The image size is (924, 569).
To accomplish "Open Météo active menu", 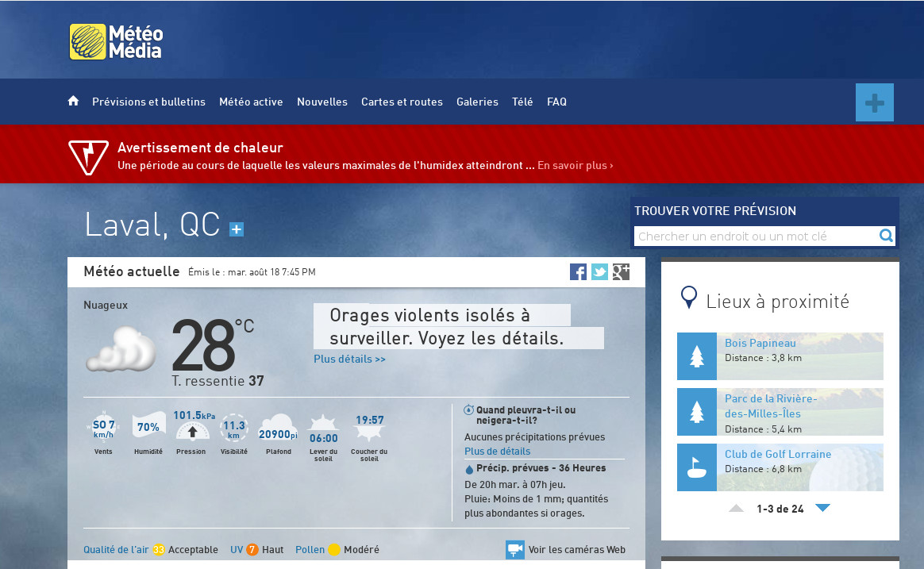I will click(251, 102).
